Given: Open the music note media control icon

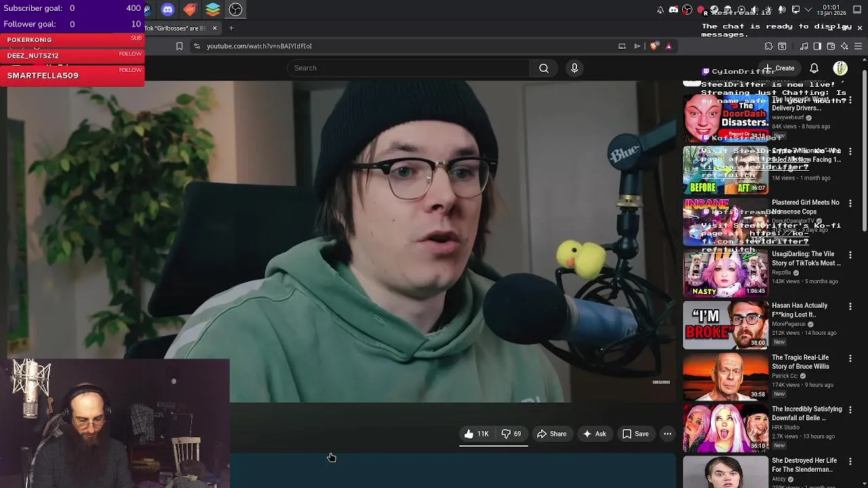Looking at the screenshot, I should pos(804,46).
